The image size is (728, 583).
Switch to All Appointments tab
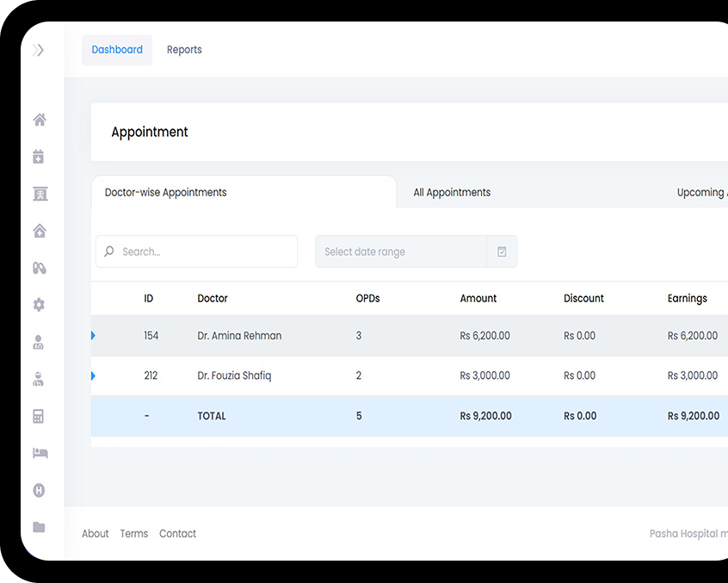452,193
